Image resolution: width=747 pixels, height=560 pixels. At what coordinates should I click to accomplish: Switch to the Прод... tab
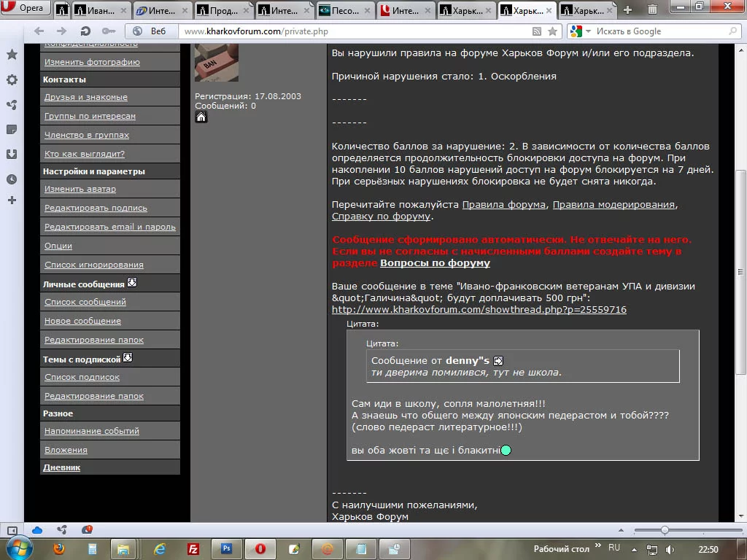[x=223, y=10]
